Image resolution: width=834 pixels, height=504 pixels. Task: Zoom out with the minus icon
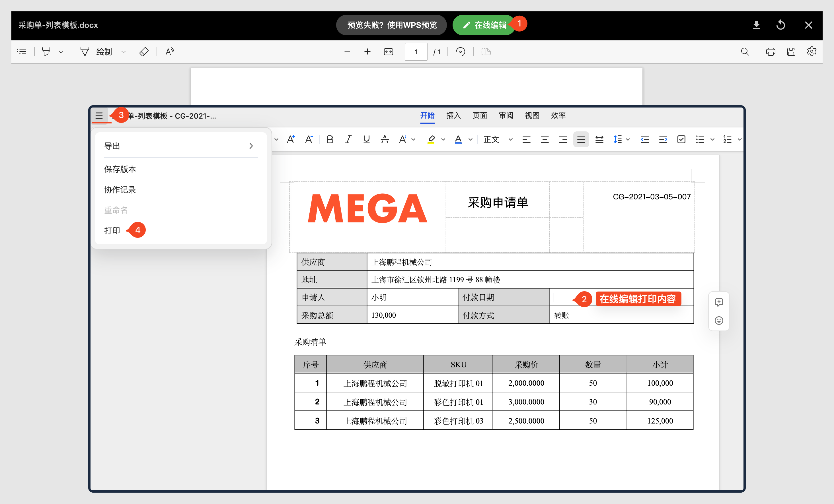pos(347,52)
